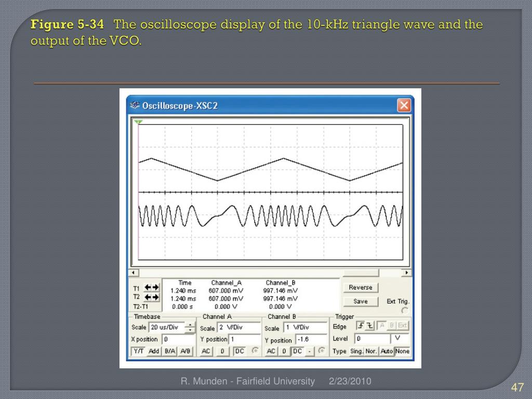Click the Trigger Level V unit field
532x399 pixels.
[400, 339]
